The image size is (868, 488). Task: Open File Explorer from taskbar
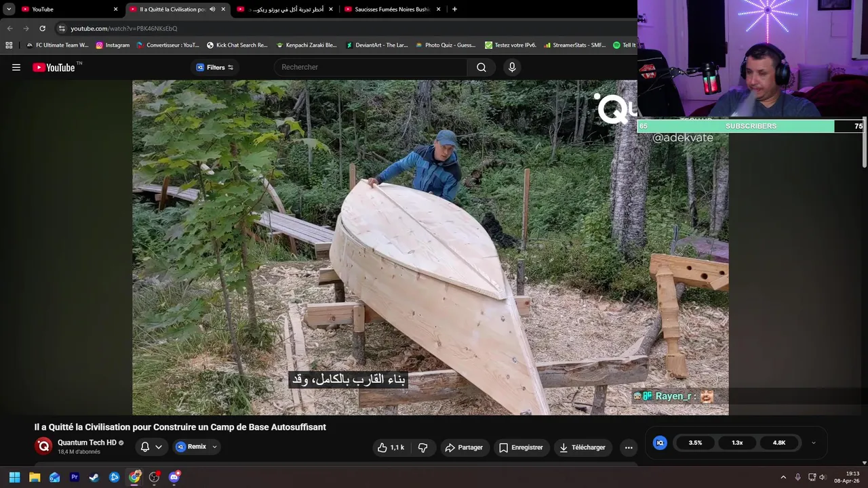click(35, 477)
